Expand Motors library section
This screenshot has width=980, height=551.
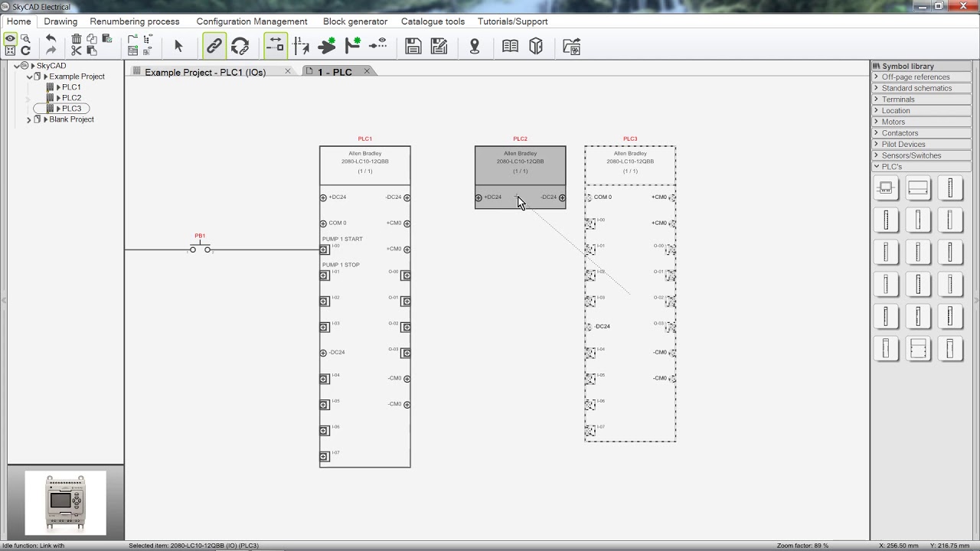[923, 122]
